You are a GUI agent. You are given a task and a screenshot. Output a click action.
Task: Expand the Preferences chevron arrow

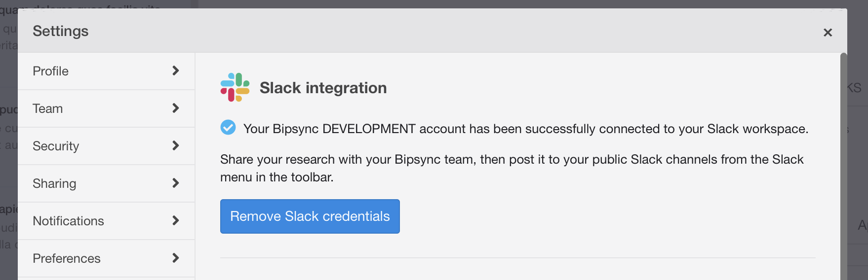175,258
